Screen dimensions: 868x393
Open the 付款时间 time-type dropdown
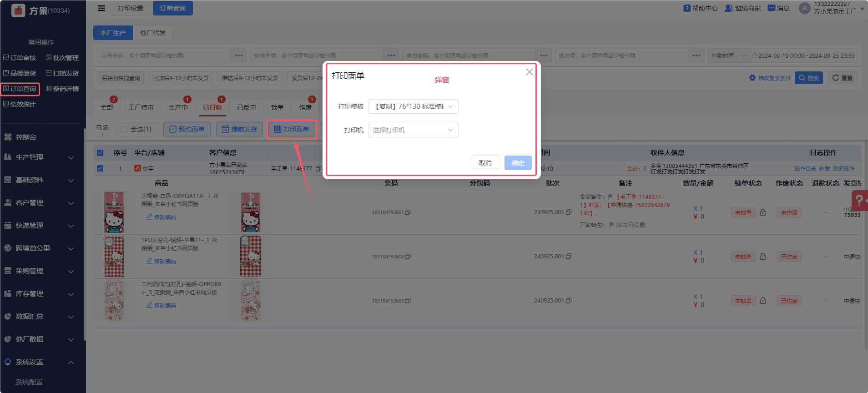click(x=729, y=55)
